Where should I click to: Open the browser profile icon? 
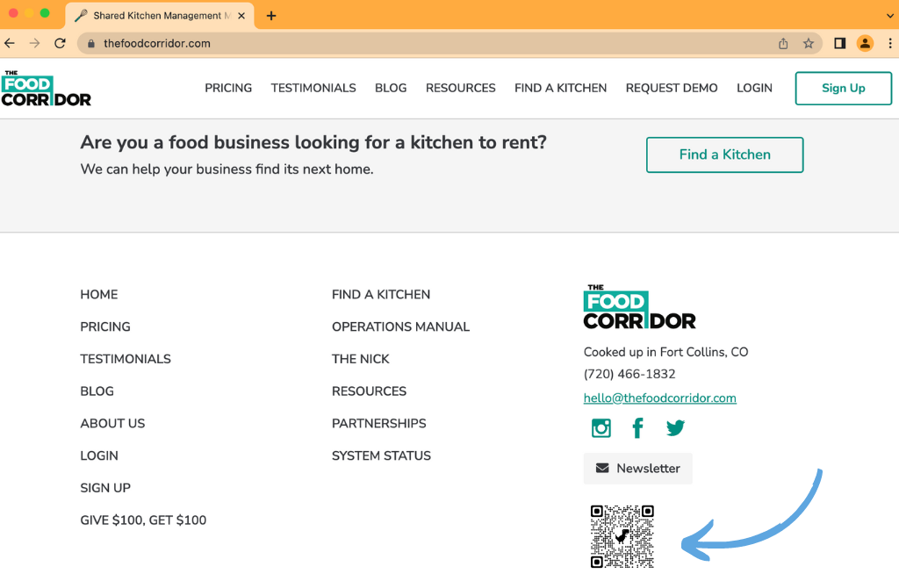click(x=865, y=42)
